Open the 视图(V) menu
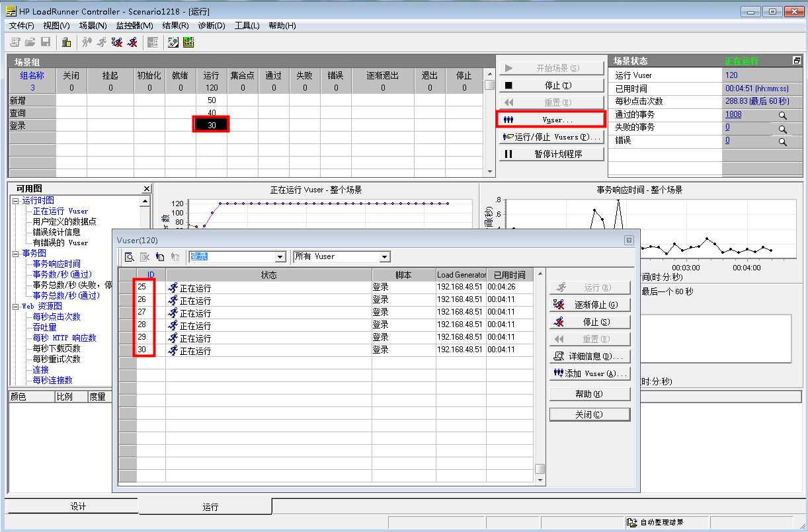Viewport: 808px width, 532px height. [57, 26]
